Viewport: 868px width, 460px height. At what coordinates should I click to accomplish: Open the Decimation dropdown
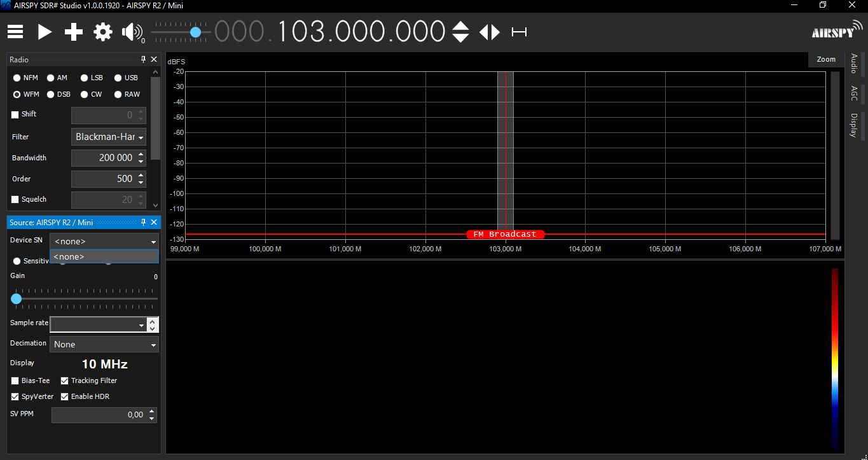(x=104, y=344)
